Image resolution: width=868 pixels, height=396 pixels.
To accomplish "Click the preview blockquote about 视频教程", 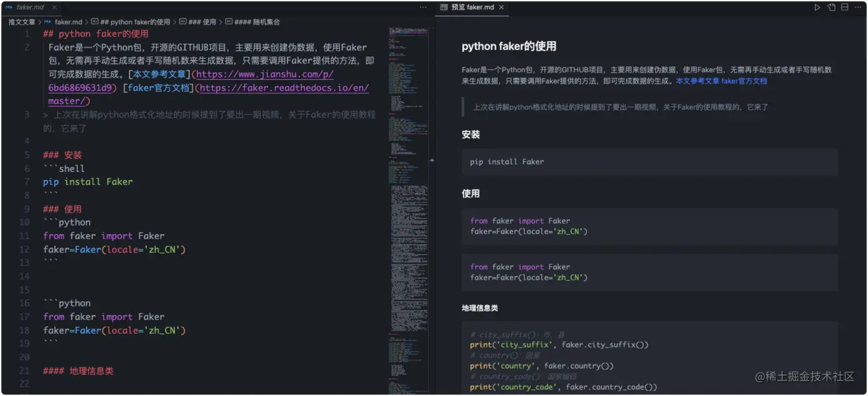I will 621,107.
